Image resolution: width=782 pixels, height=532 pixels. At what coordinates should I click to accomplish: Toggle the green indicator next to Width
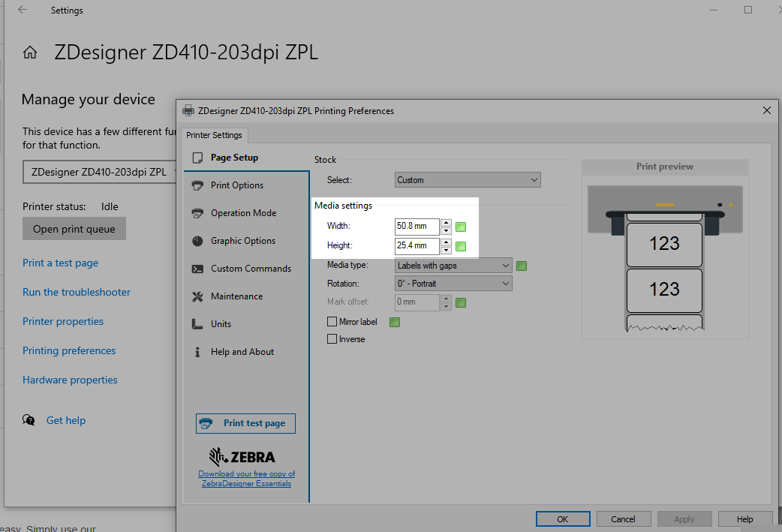pyautogui.click(x=462, y=227)
